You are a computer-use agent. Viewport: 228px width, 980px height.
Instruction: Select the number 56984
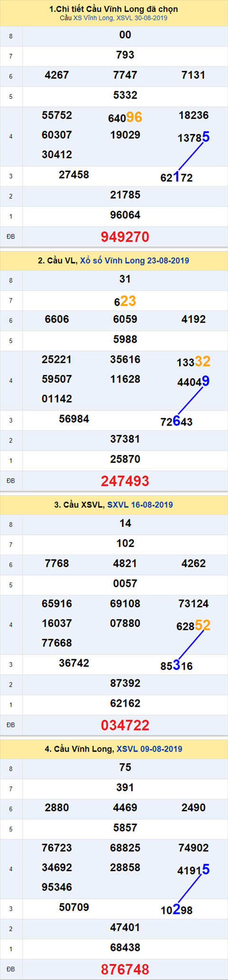[74, 419]
